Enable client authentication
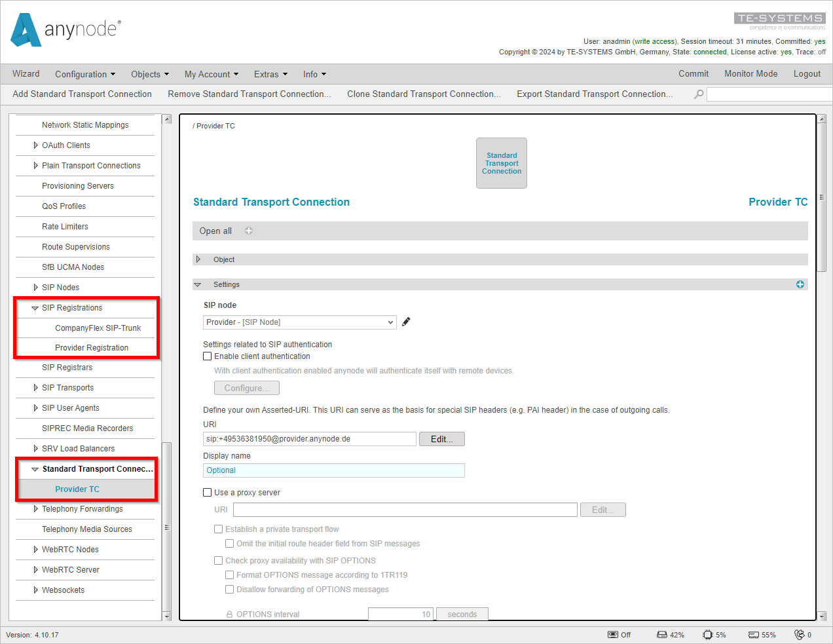833x644 pixels. click(207, 356)
